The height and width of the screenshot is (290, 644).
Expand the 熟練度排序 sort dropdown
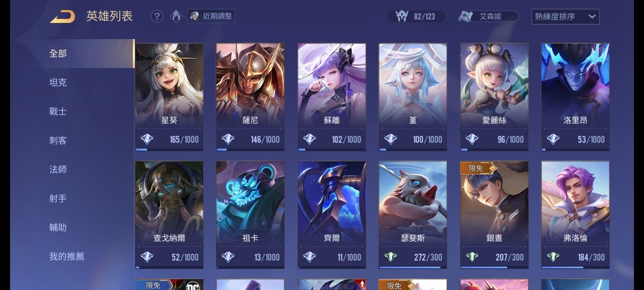pyautogui.click(x=565, y=17)
